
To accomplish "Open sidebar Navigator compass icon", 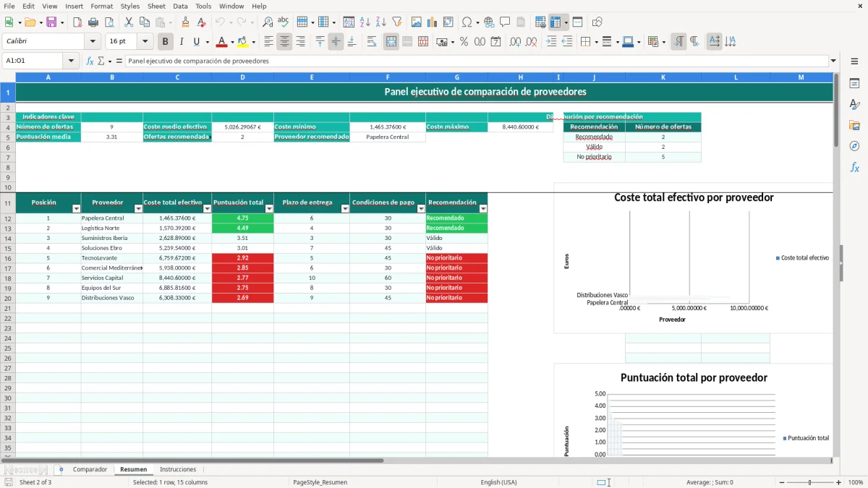I will (x=854, y=146).
